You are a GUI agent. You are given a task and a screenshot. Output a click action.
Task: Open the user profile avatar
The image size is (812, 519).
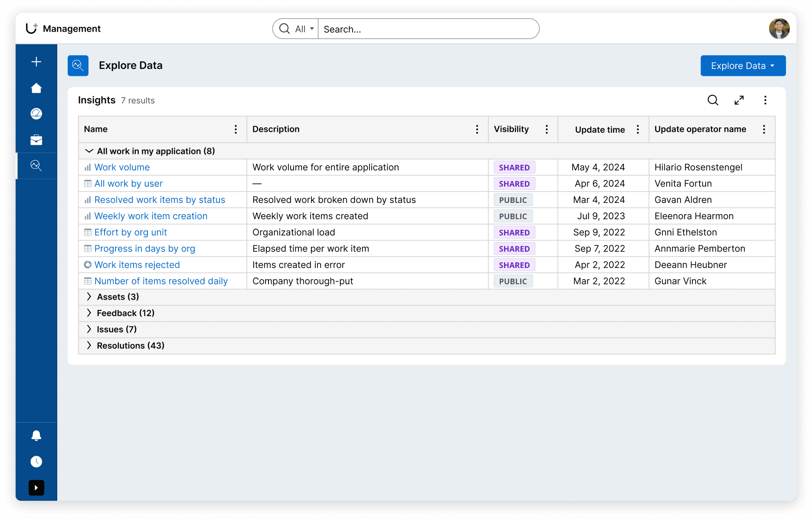click(779, 29)
